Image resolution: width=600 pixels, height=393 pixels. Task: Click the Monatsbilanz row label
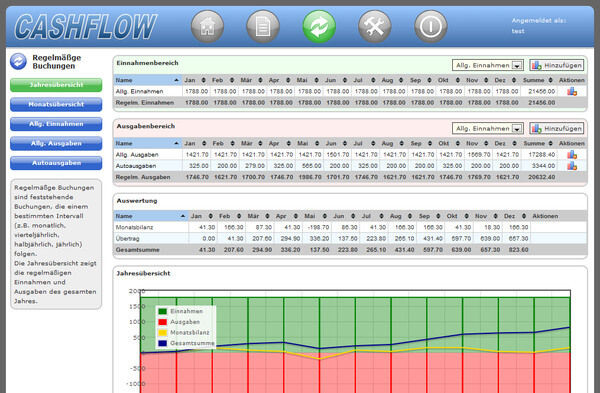click(134, 227)
